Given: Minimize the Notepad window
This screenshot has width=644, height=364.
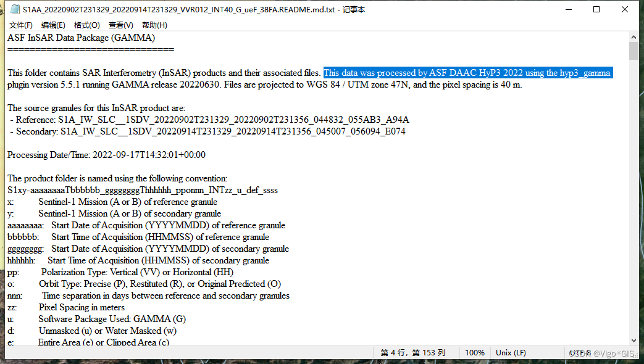Looking at the screenshot, I should (x=567, y=9).
